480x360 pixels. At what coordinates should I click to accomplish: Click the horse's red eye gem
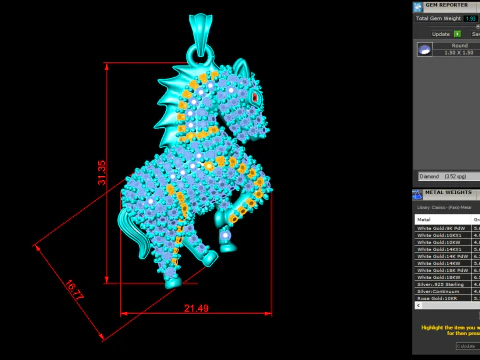point(255,97)
